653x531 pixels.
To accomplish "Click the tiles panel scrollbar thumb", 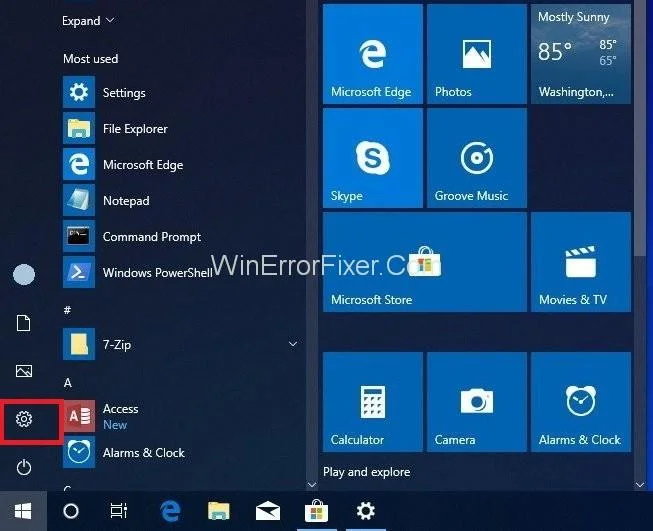I will pos(640,127).
